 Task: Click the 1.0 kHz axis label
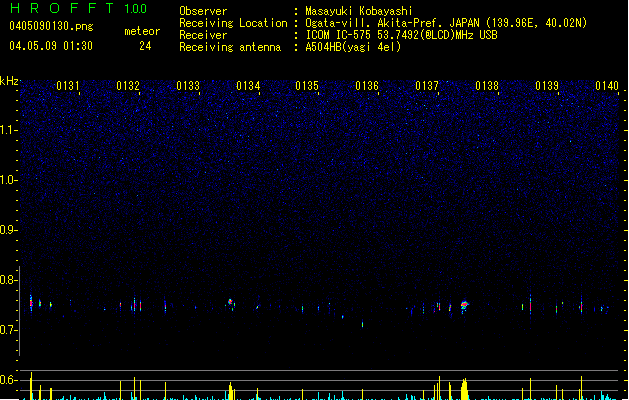point(8,180)
